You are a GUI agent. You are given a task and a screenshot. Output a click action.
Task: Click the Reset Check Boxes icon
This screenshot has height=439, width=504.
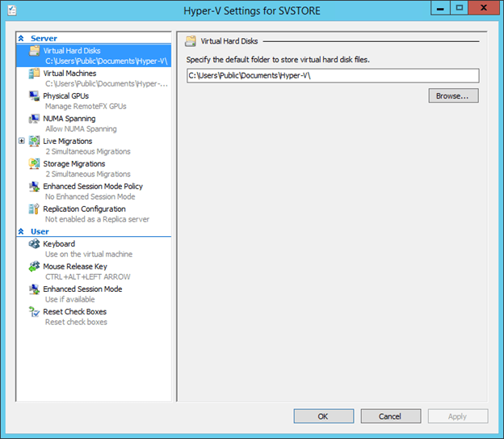[35, 312]
